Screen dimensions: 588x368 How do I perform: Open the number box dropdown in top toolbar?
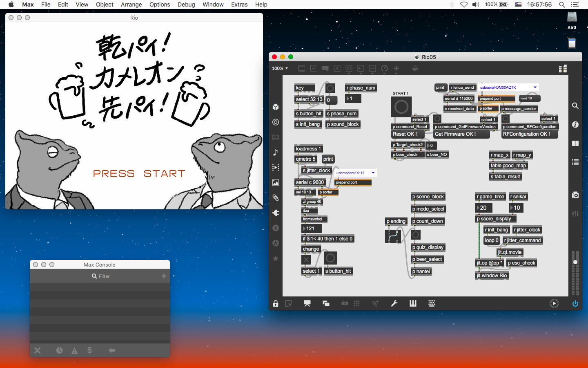pos(361,68)
